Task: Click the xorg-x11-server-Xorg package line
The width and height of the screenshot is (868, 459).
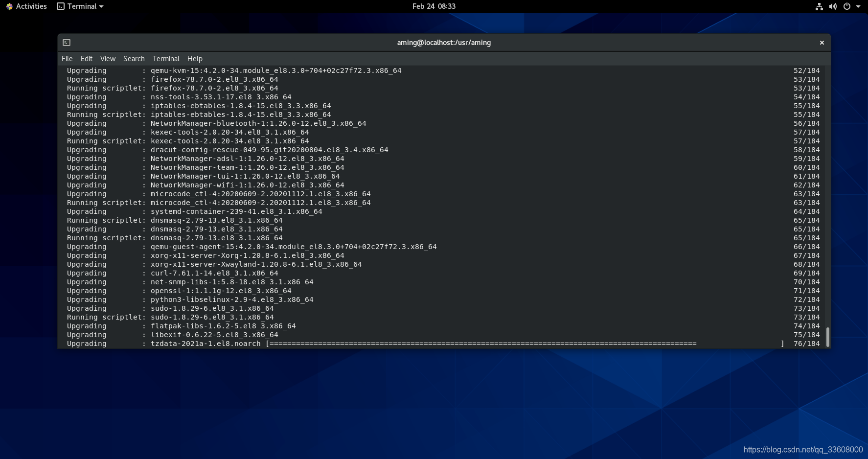Action: [443, 256]
